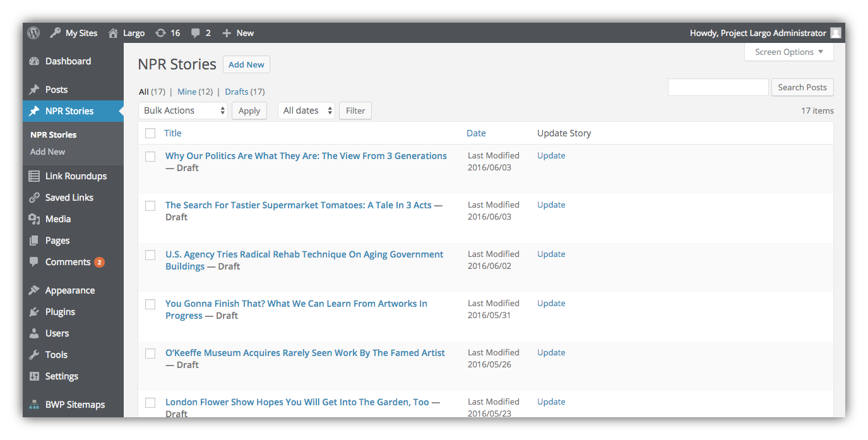Image resolution: width=868 pixels, height=440 pixels.
Task: Click the Filter button
Action: pyautogui.click(x=355, y=110)
